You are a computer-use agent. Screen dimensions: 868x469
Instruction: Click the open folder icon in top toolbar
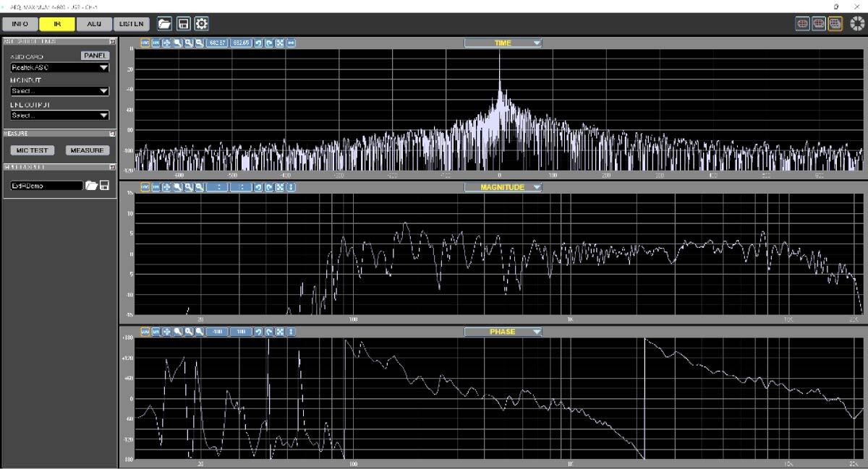(165, 24)
